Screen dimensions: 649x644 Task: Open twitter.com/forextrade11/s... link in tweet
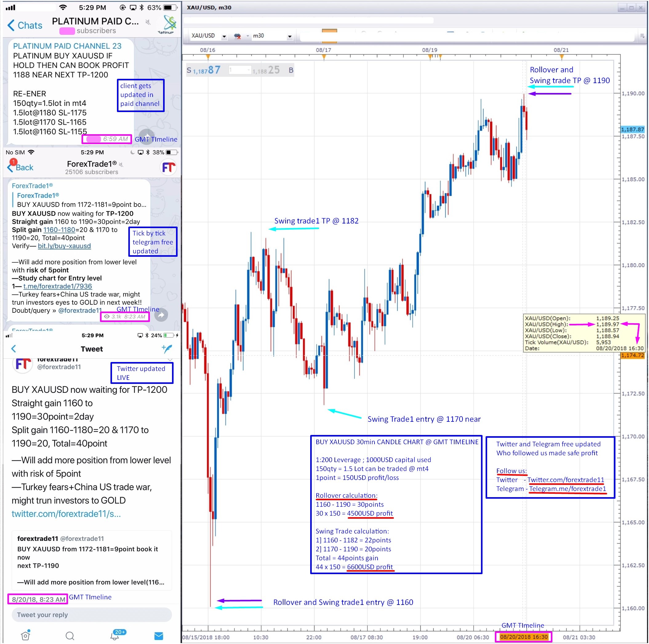point(66,513)
